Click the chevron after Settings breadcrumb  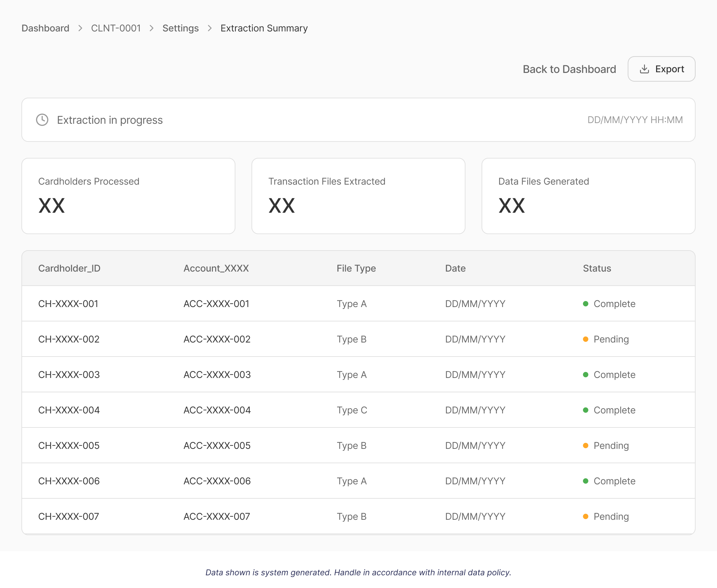[210, 28]
